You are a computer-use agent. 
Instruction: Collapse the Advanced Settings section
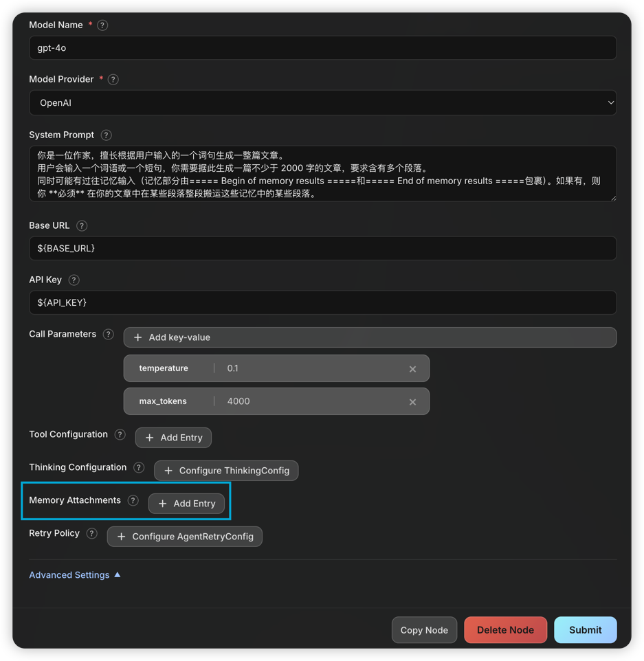coord(75,575)
